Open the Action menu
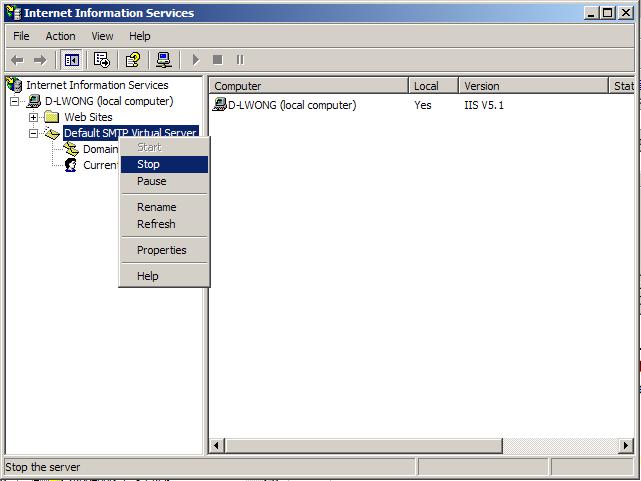Image resolution: width=641 pixels, height=481 pixels. 61,36
